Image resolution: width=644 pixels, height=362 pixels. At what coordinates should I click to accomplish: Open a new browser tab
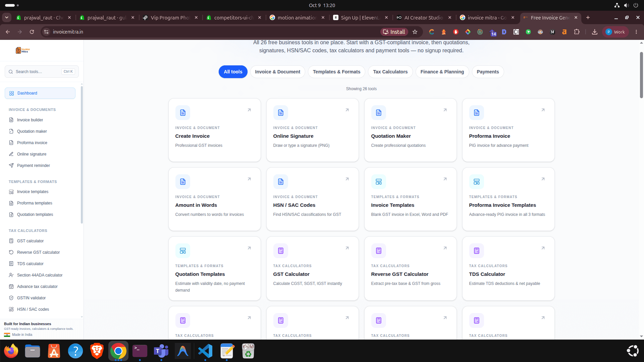(x=588, y=17)
